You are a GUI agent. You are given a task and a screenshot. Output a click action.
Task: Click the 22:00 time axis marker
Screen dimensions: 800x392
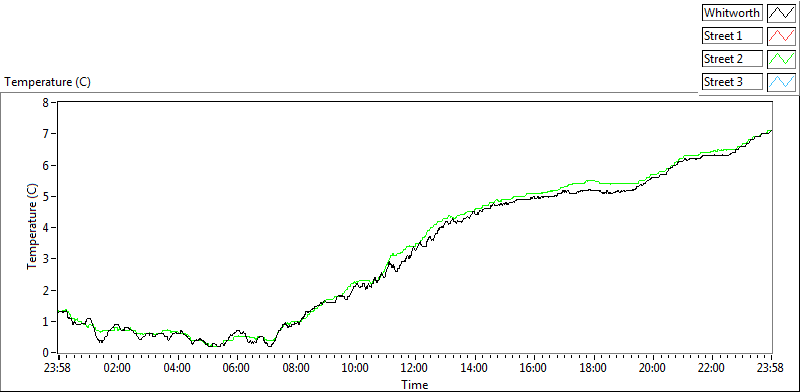coord(712,368)
